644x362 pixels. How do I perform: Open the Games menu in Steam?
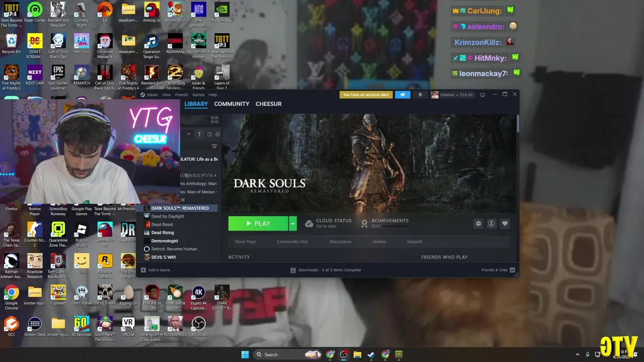(x=198, y=95)
